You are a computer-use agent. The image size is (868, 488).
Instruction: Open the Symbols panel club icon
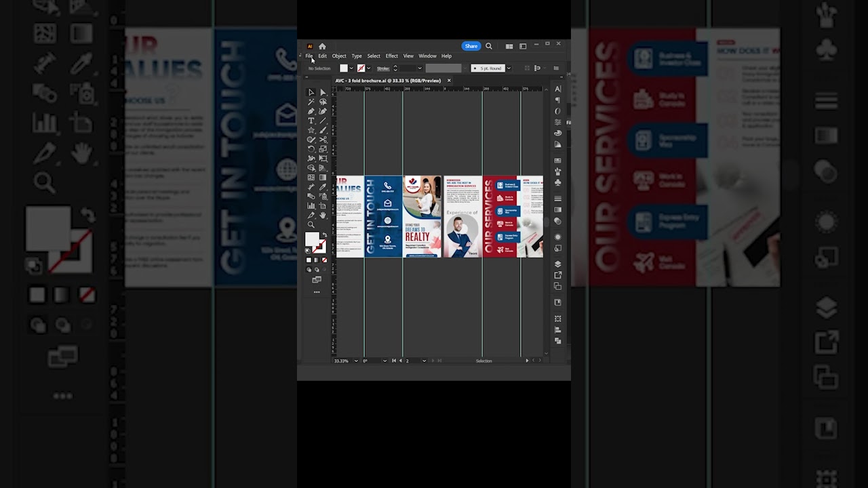pos(557,182)
